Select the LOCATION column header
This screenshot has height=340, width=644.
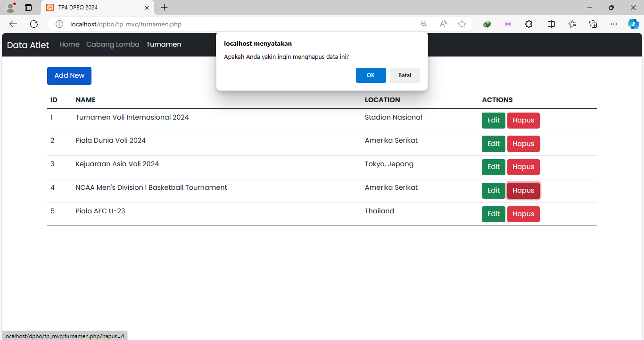382,100
